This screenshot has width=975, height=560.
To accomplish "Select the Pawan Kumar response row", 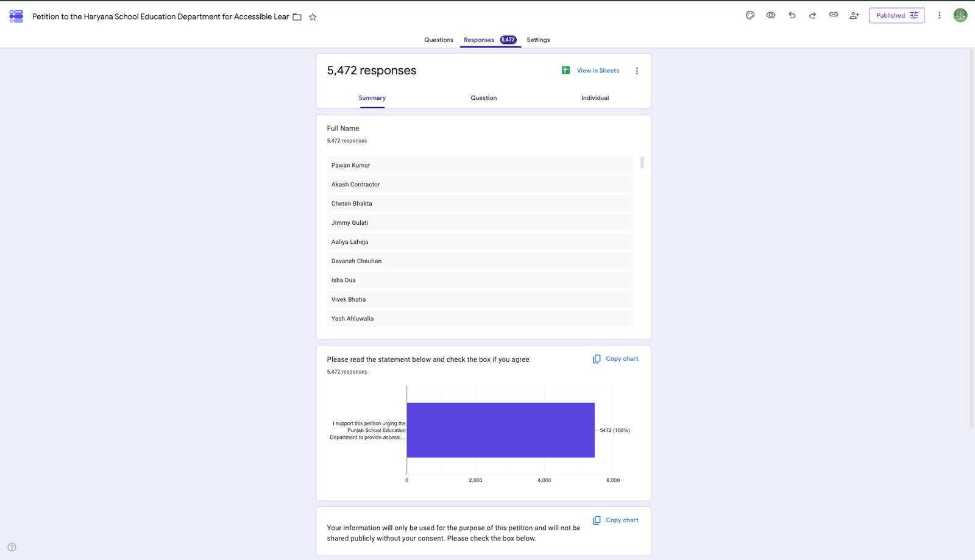I will click(x=480, y=165).
